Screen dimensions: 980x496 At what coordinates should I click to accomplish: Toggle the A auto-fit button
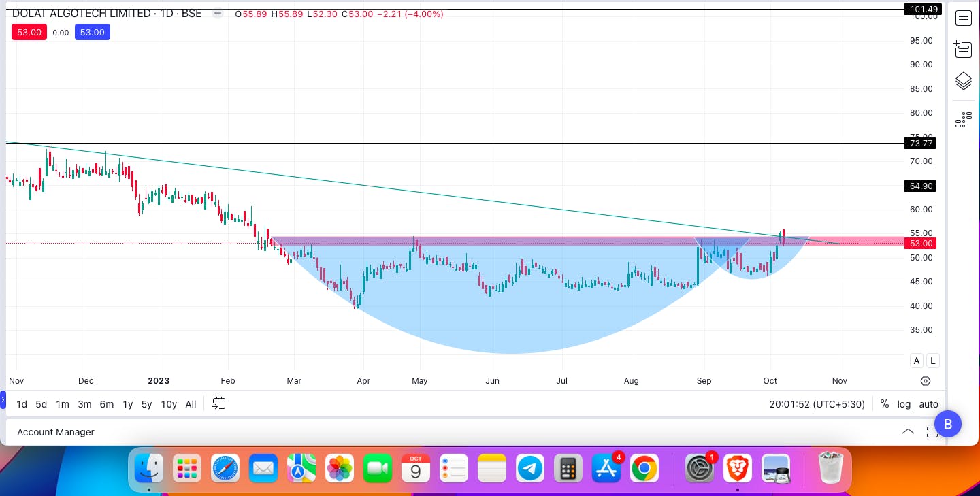pos(917,361)
